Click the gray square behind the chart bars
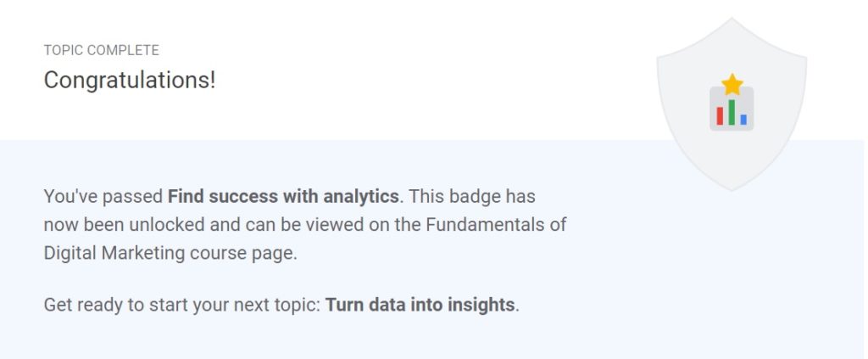 point(732,109)
